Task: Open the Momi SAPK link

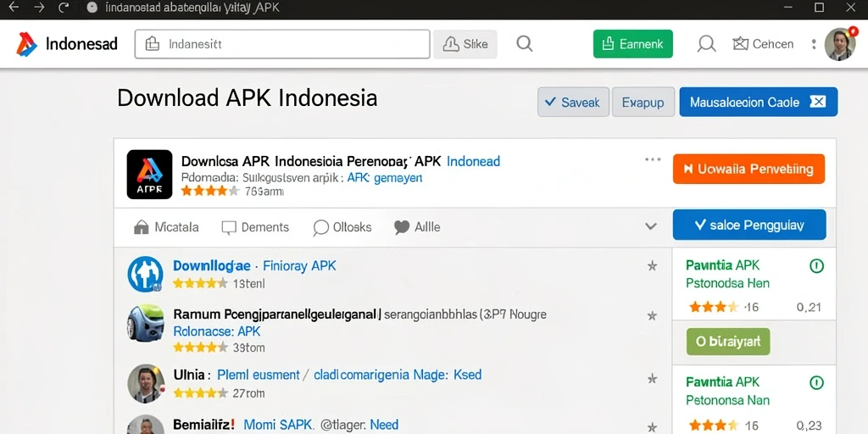Action: (x=279, y=426)
